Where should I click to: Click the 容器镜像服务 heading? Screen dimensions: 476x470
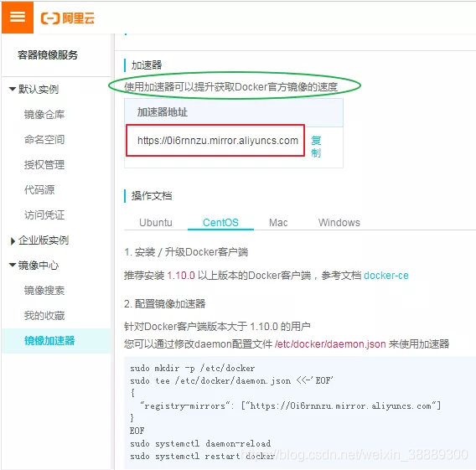point(48,55)
